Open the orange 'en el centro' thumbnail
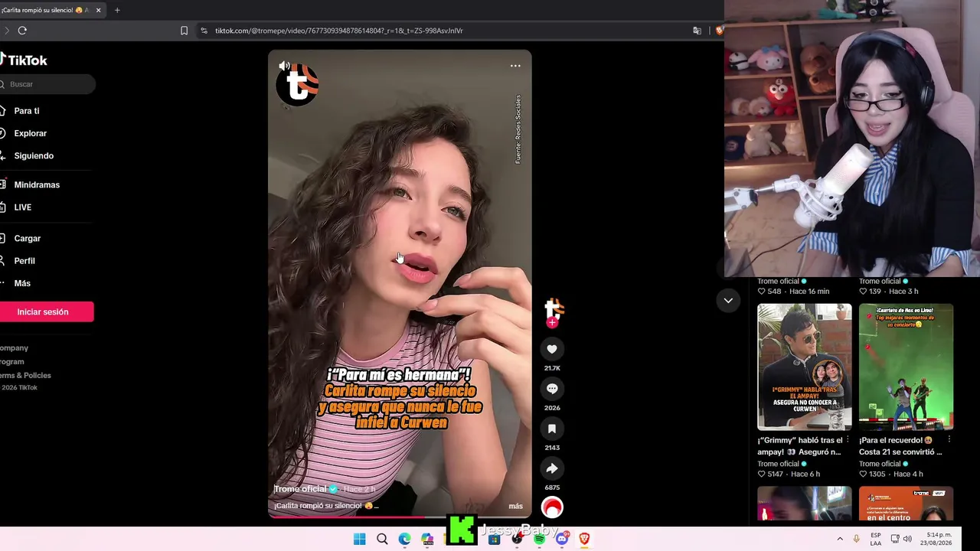The height and width of the screenshot is (551, 980). 906,504
